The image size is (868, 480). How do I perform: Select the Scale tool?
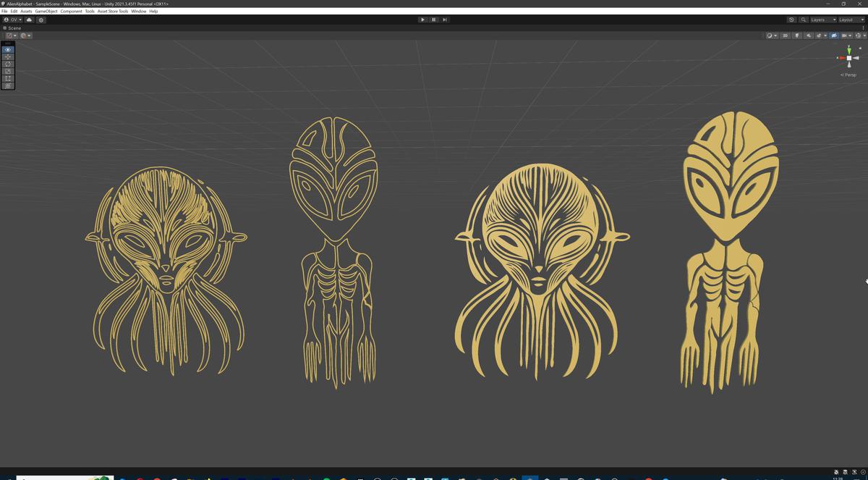pos(8,71)
